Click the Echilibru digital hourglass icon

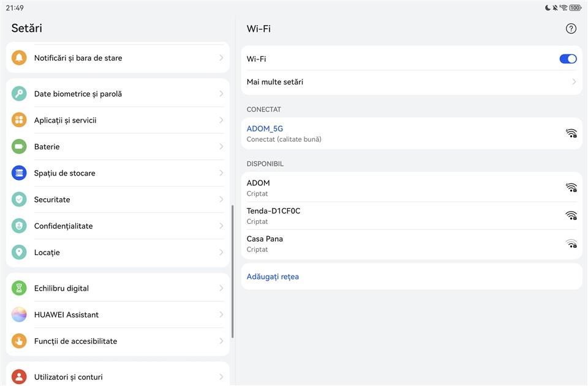19,288
